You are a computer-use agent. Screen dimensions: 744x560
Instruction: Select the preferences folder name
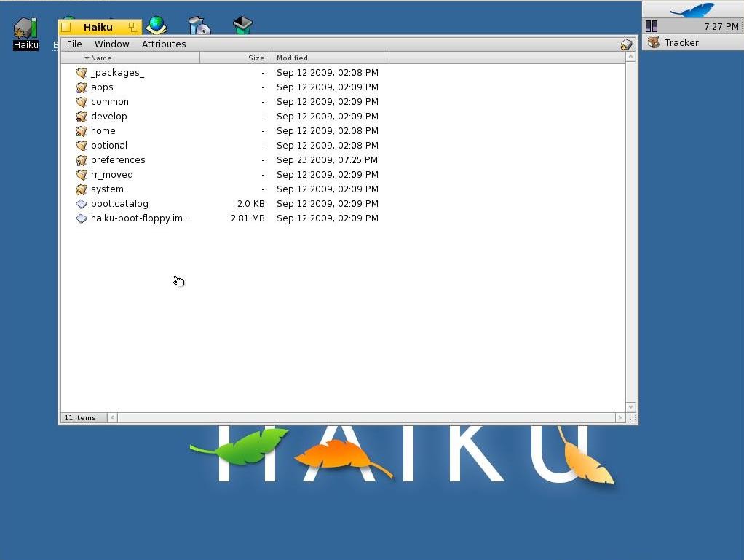pos(118,160)
